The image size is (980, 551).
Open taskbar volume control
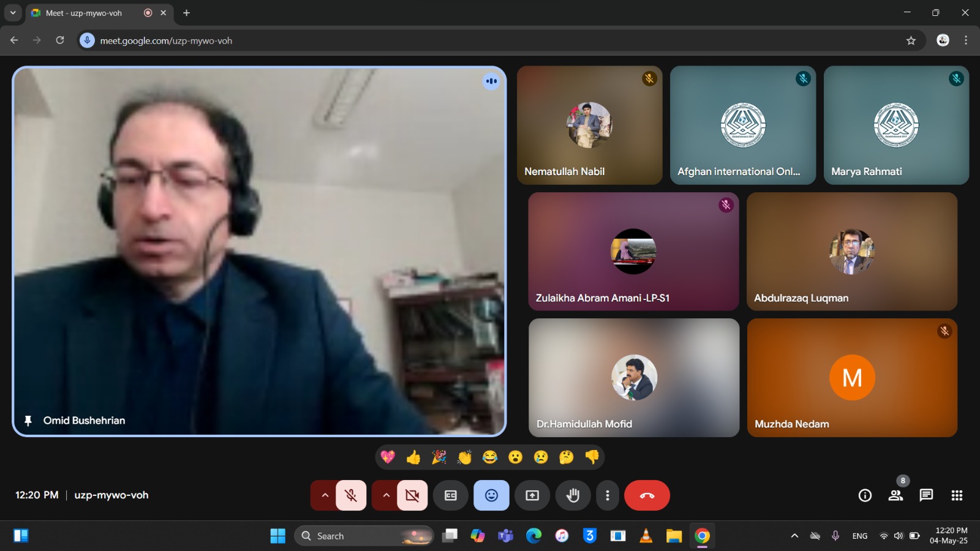899,536
